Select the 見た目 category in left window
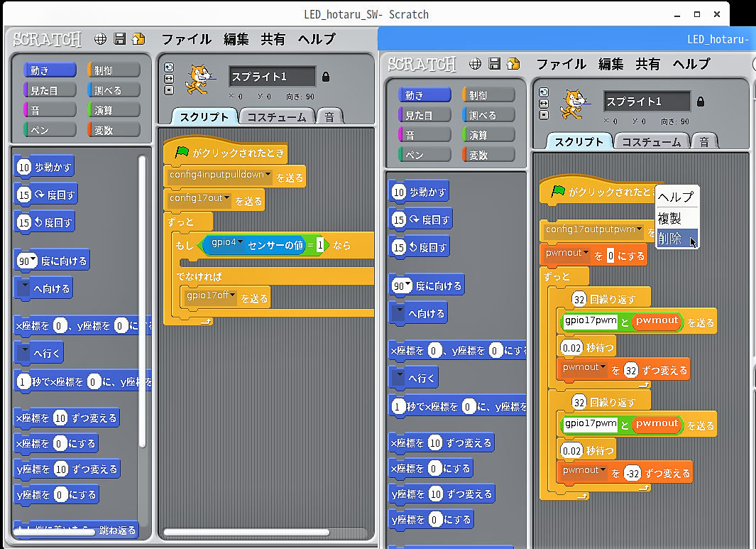The width and height of the screenshot is (756, 549). (x=50, y=90)
